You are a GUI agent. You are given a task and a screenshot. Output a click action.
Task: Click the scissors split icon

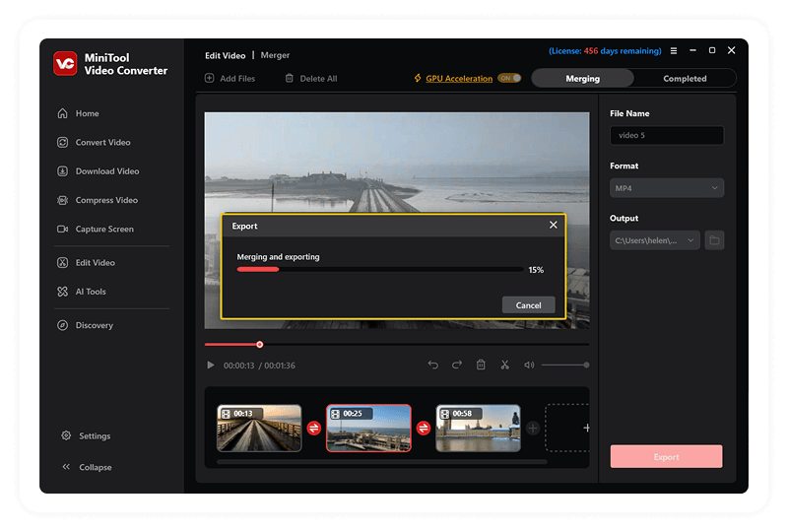tap(504, 365)
